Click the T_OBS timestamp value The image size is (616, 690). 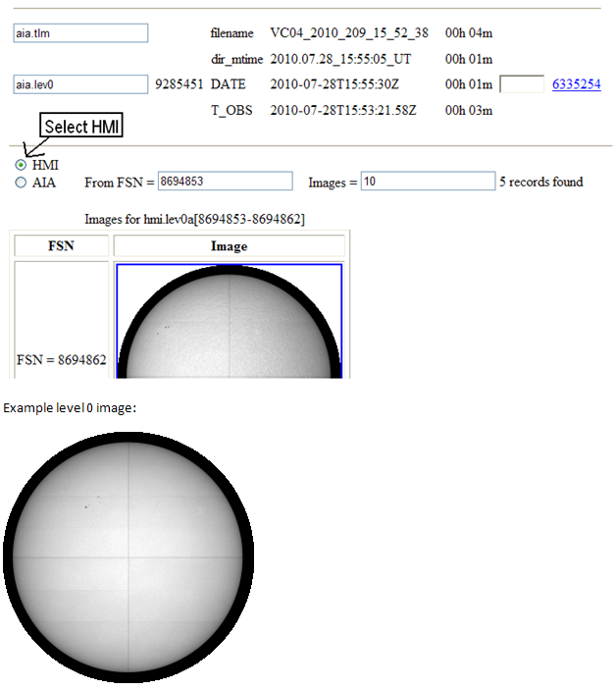tap(343, 110)
